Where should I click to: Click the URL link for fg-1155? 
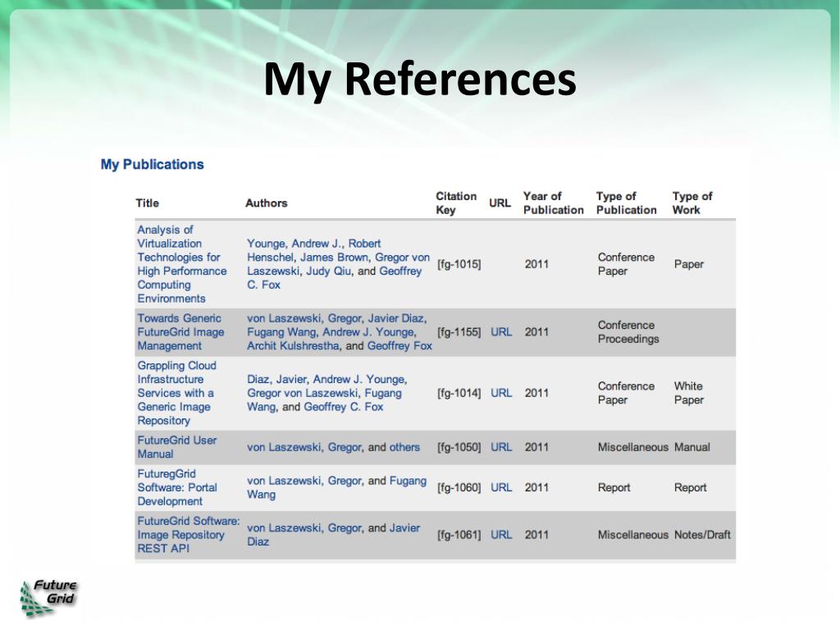(x=501, y=332)
